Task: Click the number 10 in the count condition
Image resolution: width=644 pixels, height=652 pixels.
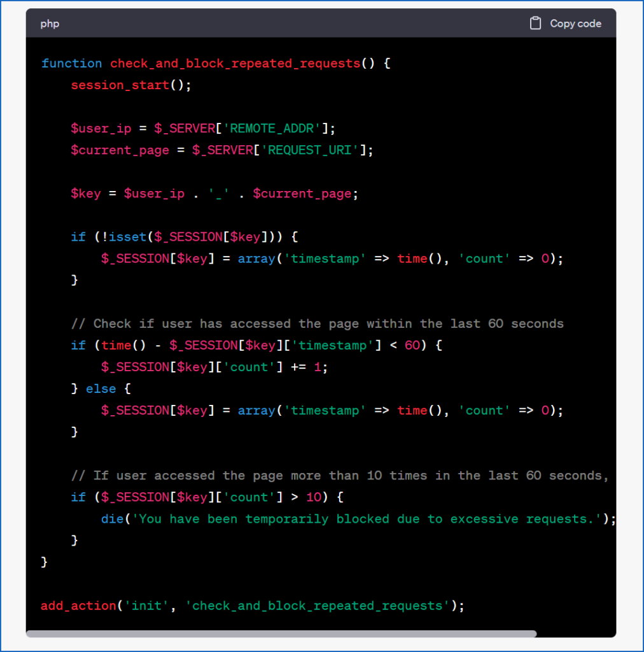Action: 314,497
